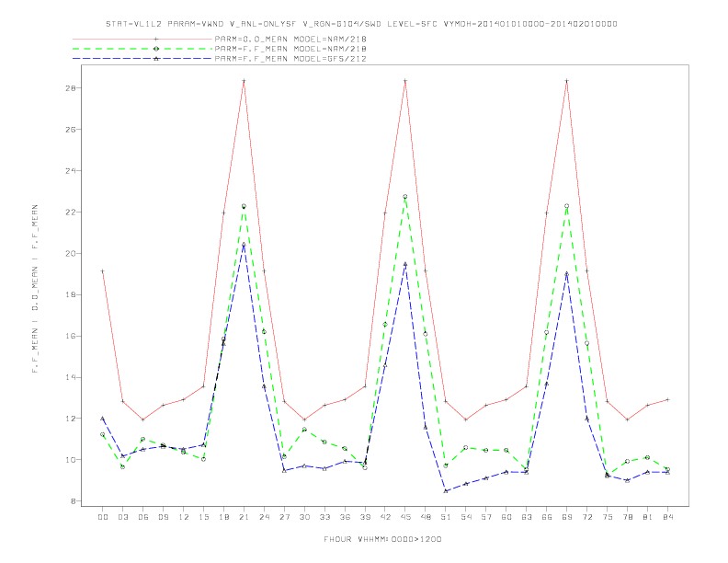This screenshot has height=563, width=728.
Task: Click y-axis tick label 24
Action: pyautogui.click(x=70, y=171)
